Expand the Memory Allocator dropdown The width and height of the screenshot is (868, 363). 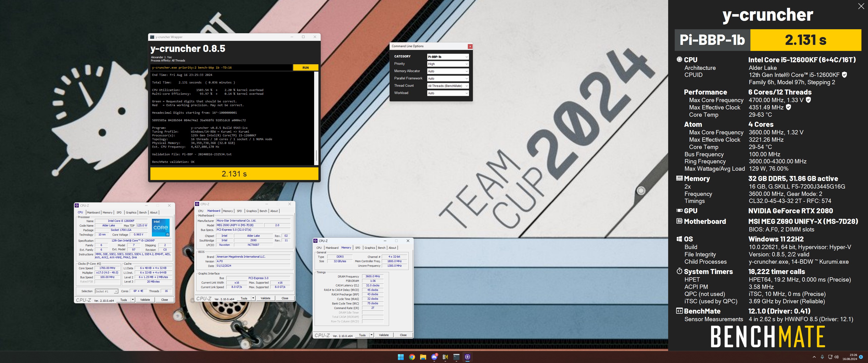click(448, 71)
